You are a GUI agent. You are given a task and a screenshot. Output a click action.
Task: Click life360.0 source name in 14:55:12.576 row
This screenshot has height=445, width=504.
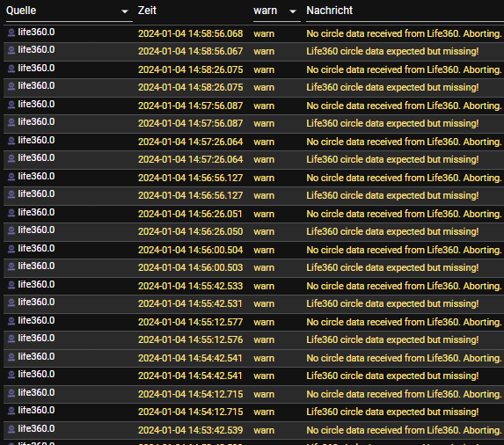[36, 339]
